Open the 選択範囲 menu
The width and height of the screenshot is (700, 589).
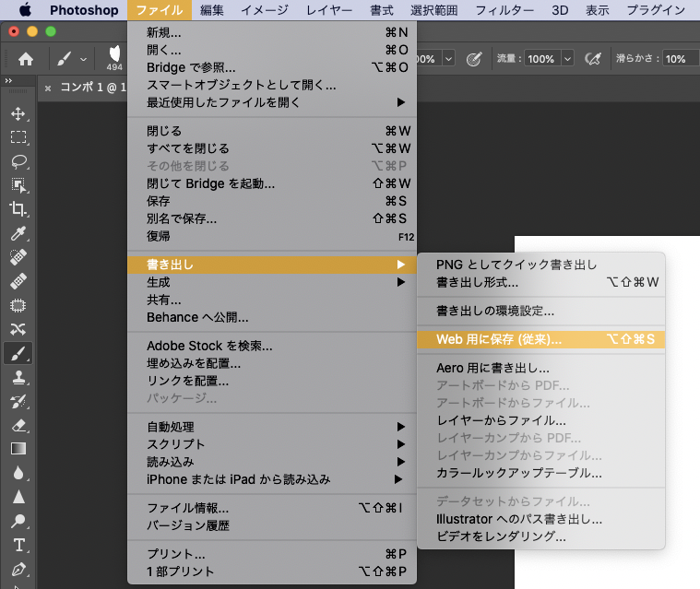pos(434,10)
